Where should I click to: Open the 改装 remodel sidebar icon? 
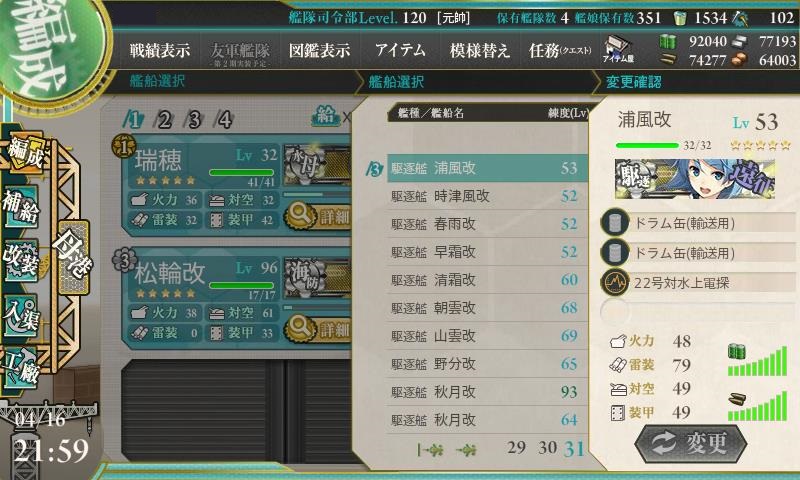[21, 260]
